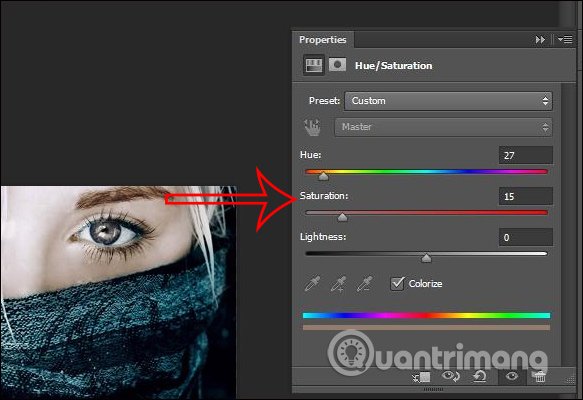Select the on-image adjustment hand tool
Screen dimensions: 583x400
click(312, 127)
